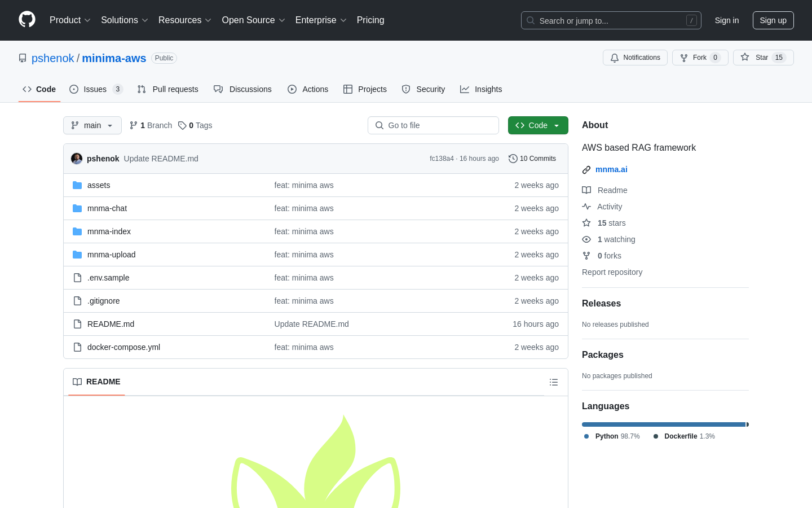Focus the Go to file input
The image size is (812, 508).
coord(433,125)
